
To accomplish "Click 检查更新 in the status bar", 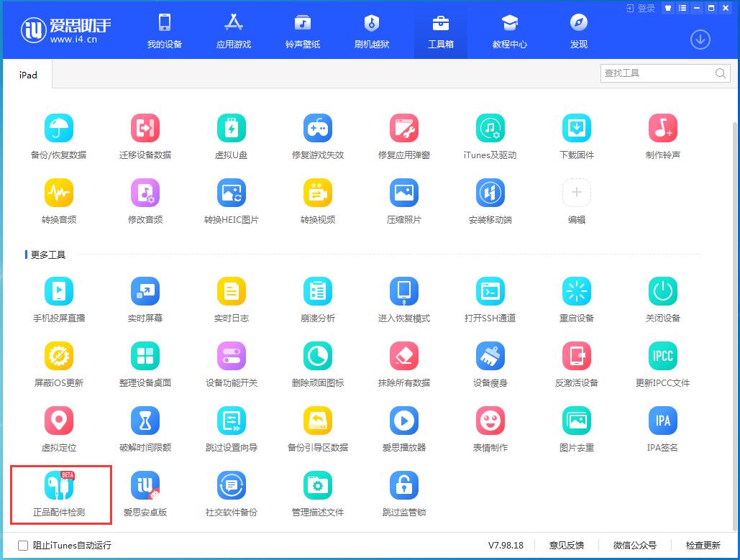I will point(703,546).
